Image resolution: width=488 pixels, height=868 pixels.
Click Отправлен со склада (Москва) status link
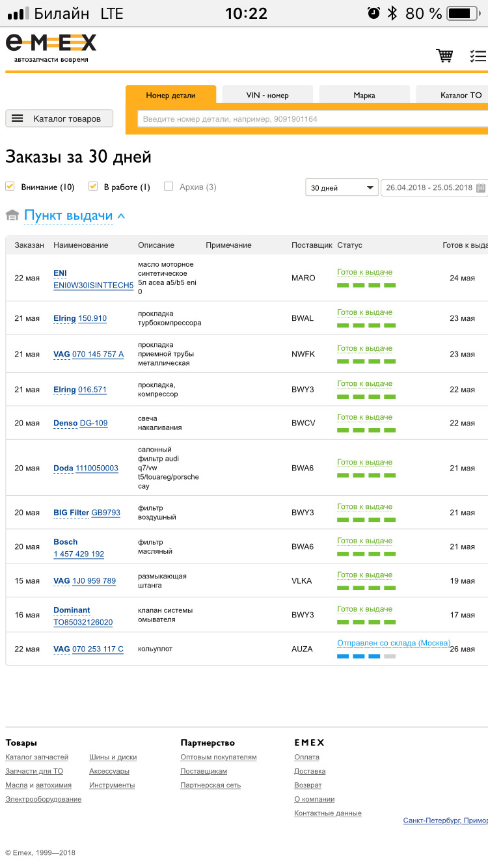pos(394,643)
